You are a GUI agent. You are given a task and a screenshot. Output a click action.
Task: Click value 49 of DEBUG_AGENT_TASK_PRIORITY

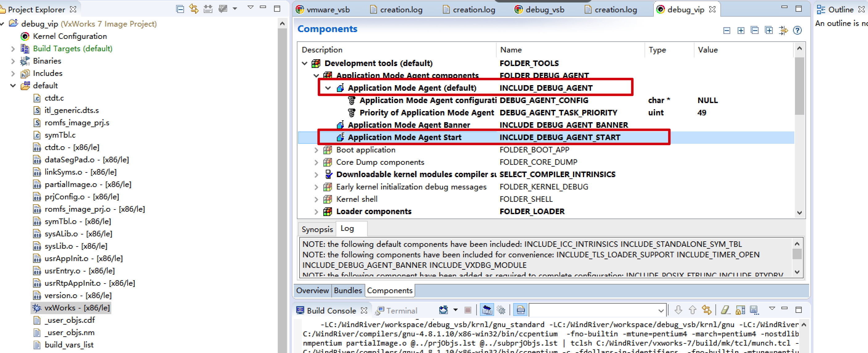pyautogui.click(x=702, y=113)
